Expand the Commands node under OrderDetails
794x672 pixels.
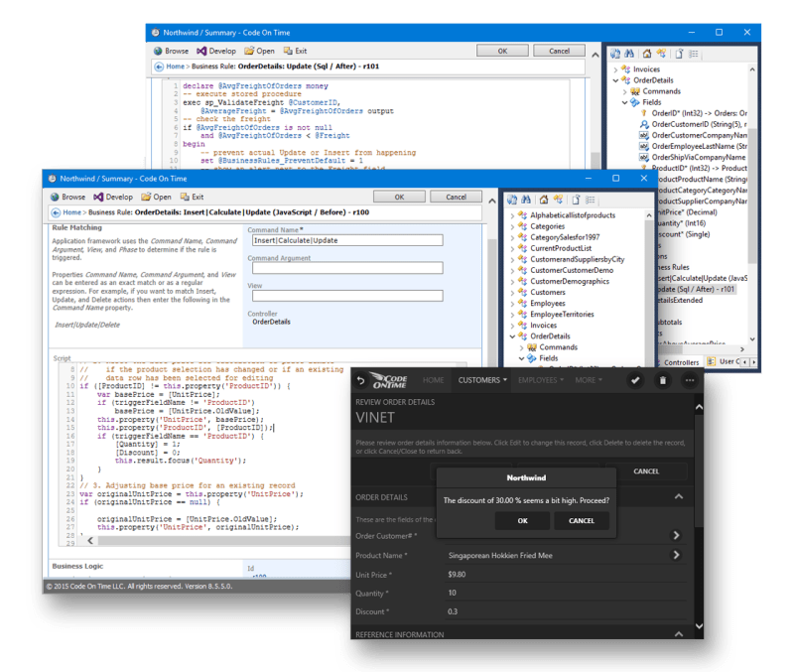click(x=521, y=347)
